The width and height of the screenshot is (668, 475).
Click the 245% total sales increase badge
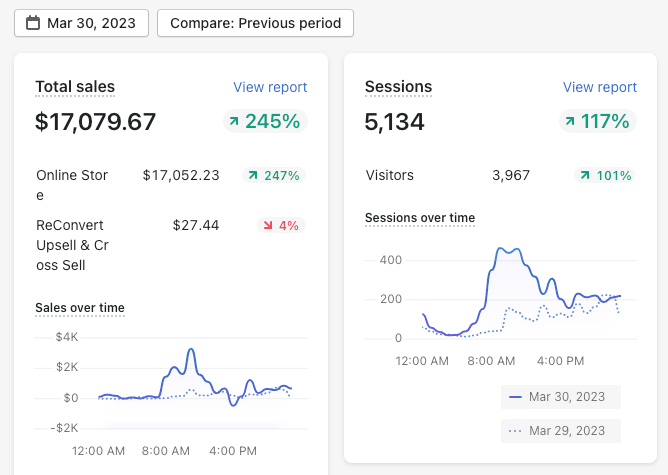pyautogui.click(x=264, y=122)
